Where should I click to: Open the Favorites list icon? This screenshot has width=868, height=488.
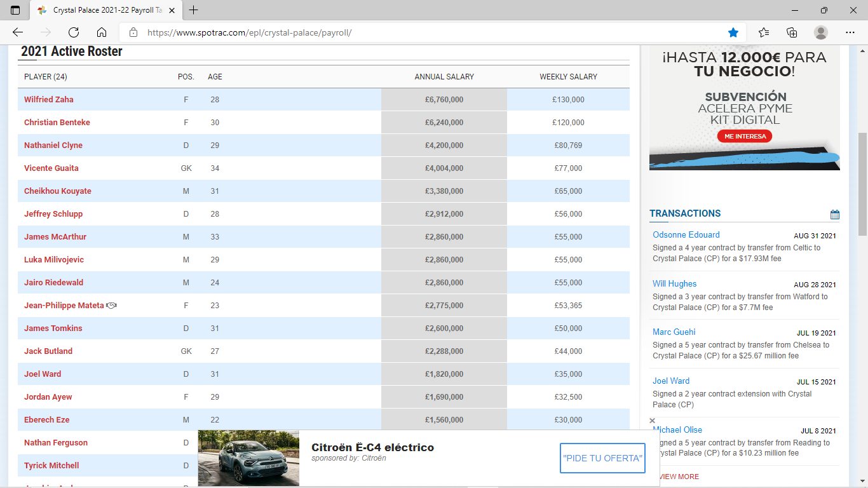[x=764, y=32]
